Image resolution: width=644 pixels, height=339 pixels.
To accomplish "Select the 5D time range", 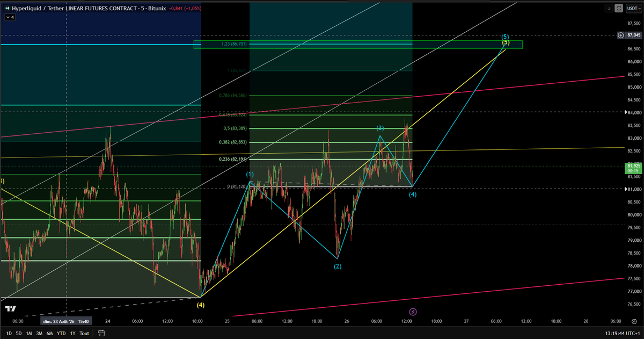I will coord(18,333).
